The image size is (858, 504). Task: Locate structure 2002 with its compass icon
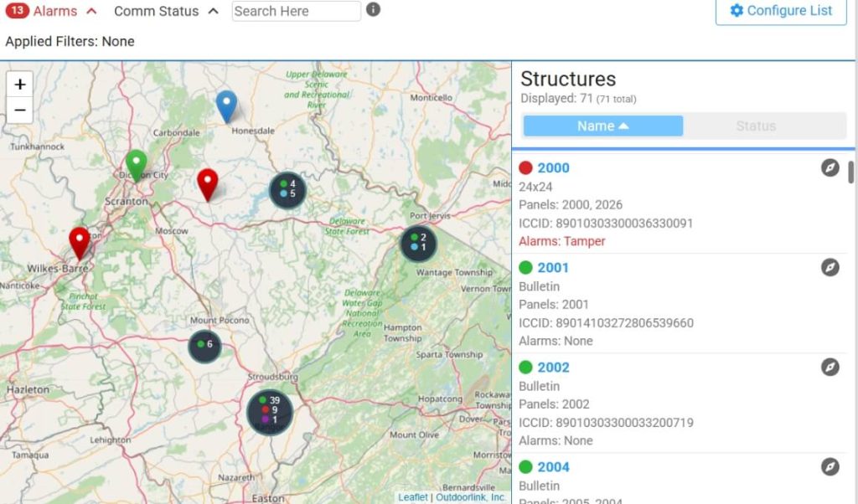(830, 367)
